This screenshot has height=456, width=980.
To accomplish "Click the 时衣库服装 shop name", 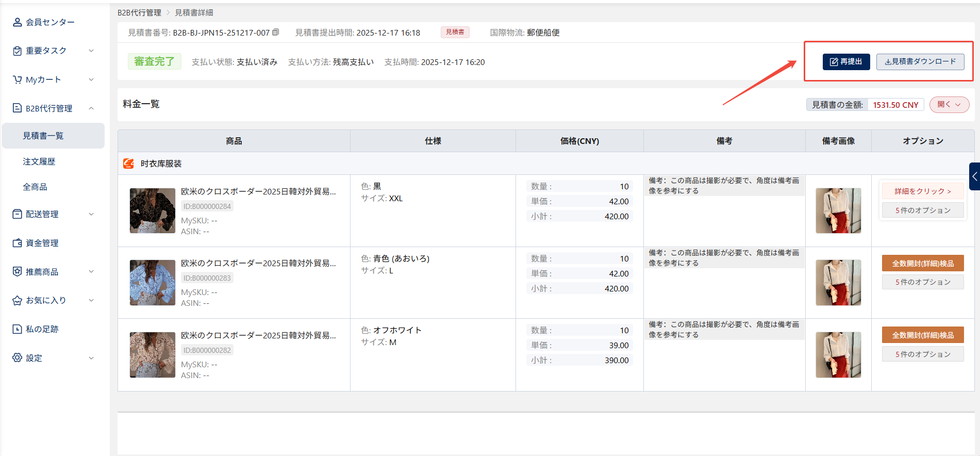I will 161,164.
